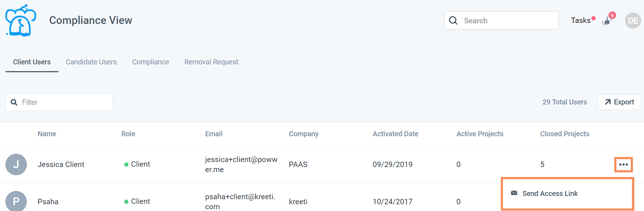Open the Compliance tab
This screenshot has height=211, width=644.
150,62
